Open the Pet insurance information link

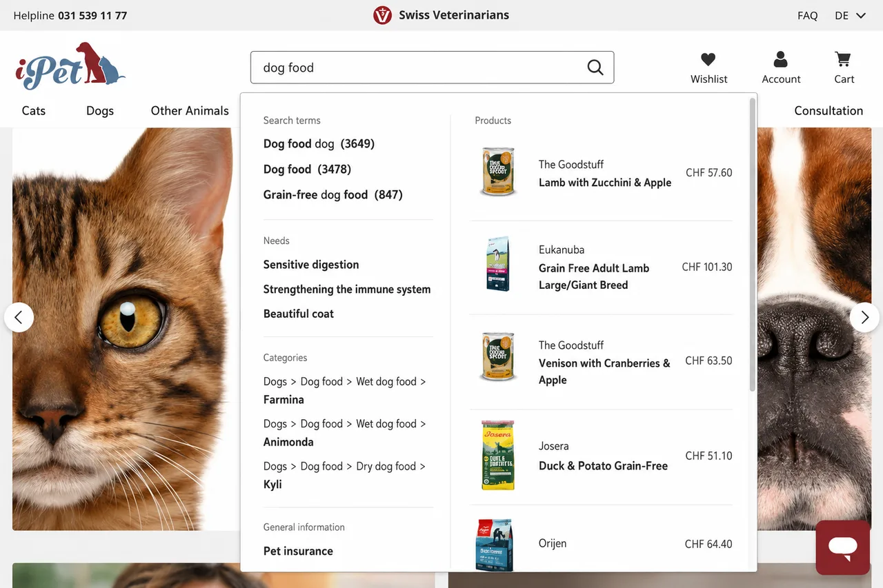coord(298,551)
